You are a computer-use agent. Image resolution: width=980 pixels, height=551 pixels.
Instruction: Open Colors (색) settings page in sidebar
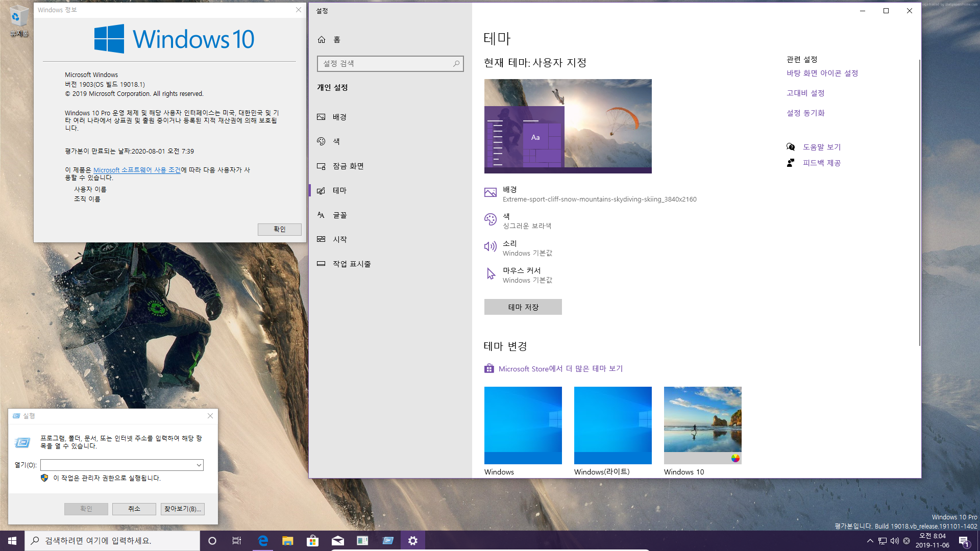(x=390, y=141)
